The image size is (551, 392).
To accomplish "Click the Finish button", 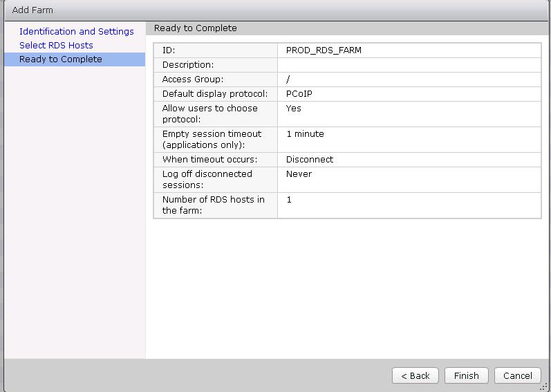I will tap(466, 375).
